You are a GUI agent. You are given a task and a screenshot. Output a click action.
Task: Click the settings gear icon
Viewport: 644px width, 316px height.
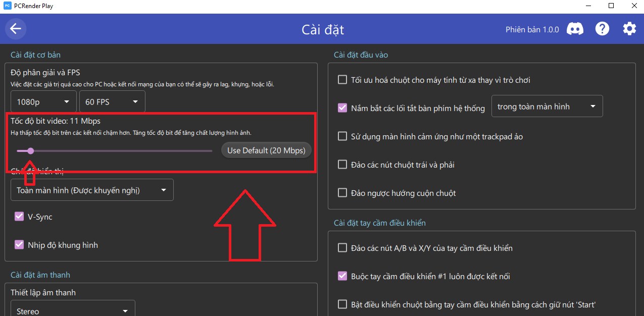[x=629, y=29]
